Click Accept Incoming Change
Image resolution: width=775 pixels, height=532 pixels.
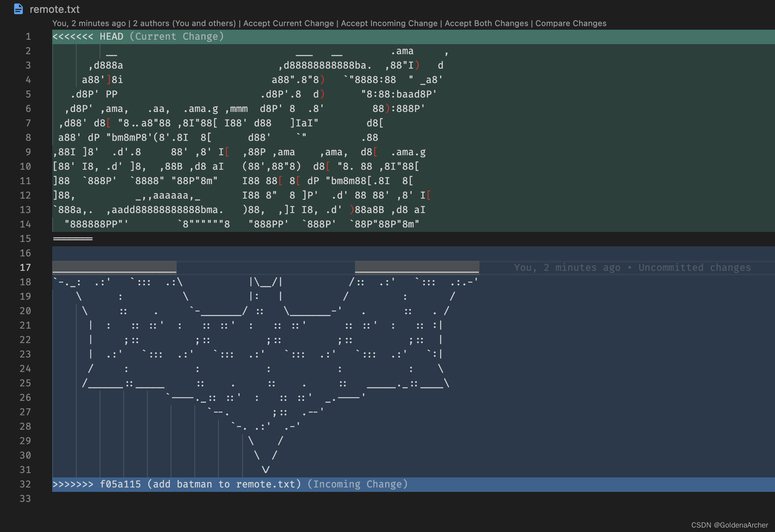389,23
